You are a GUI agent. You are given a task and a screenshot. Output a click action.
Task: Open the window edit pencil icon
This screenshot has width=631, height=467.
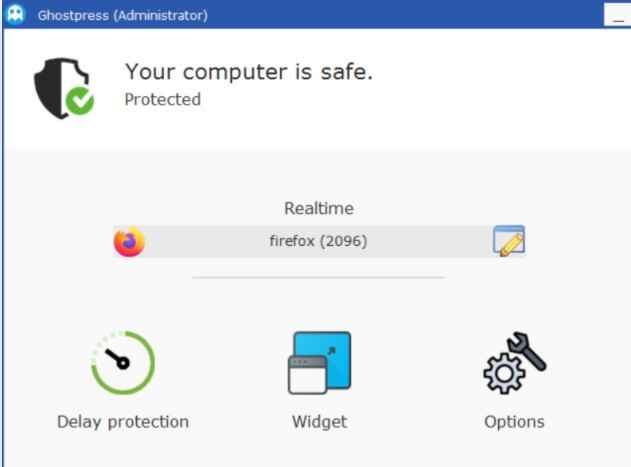[x=509, y=241]
